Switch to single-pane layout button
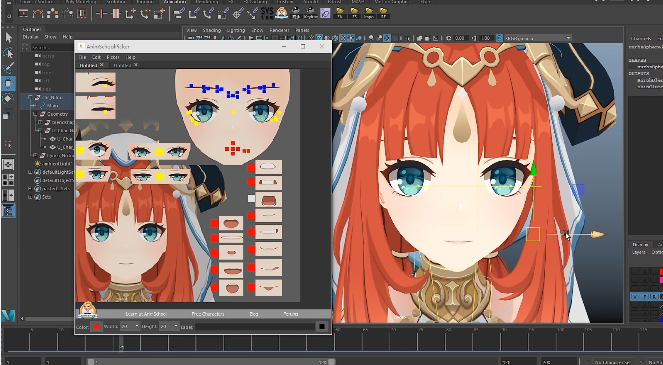Image resolution: width=663 pixels, height=365 pixels. pos(8,165)
